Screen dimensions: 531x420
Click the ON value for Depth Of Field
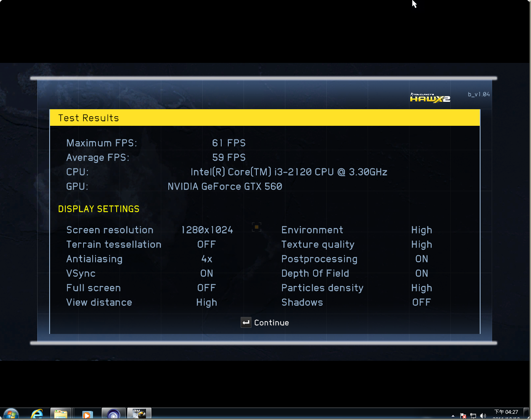tap(422, 274)
